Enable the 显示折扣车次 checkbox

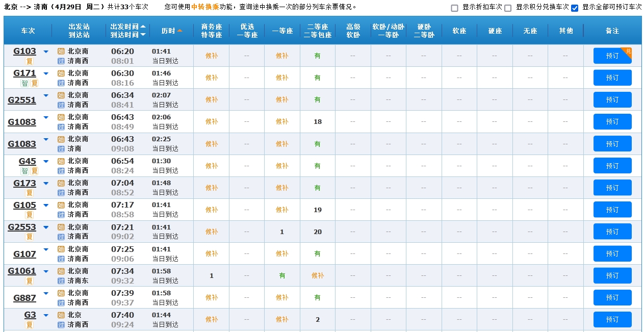[x=455, y=8]
